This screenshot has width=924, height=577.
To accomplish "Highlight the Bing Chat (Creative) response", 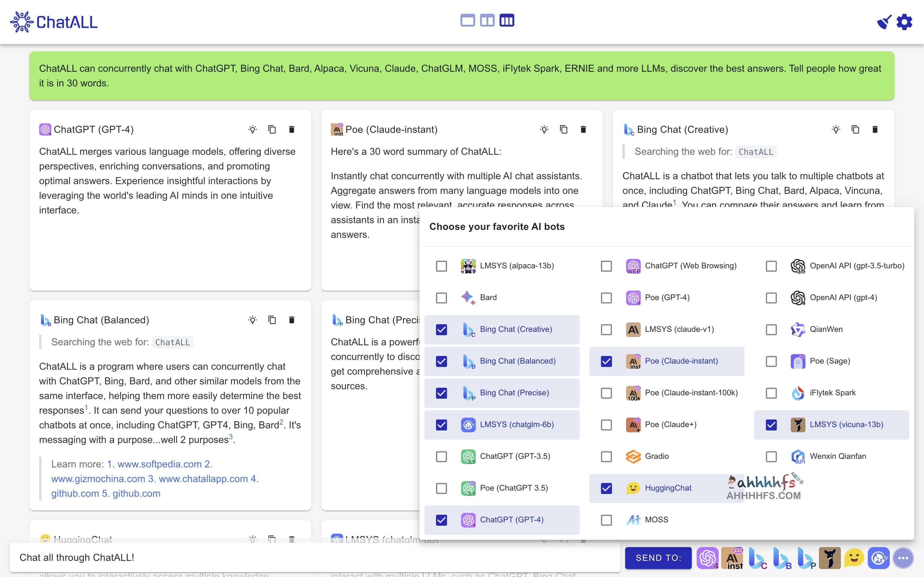I will pos(836,129).
